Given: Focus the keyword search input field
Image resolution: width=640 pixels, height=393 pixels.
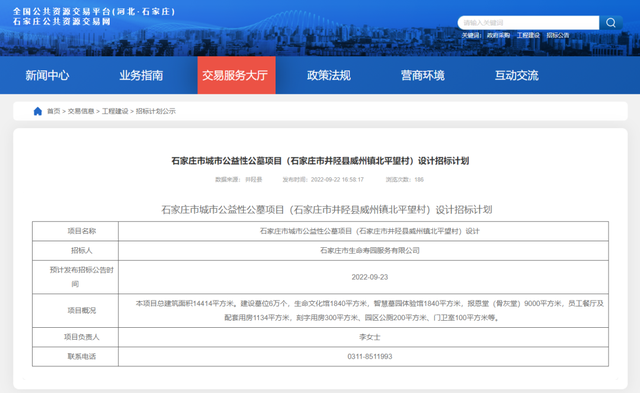Looking at the screenshot, I should coord(529,22).
